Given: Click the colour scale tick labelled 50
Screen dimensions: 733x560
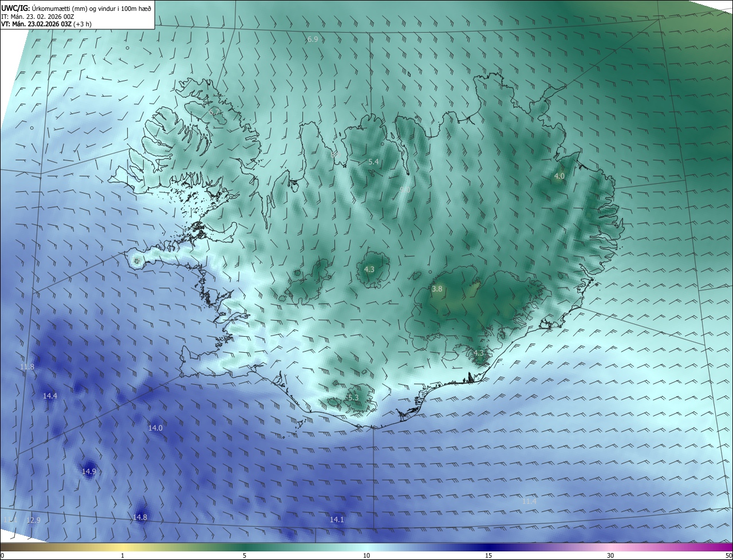Looking at the screenshot, I should [x=728, y=555].
